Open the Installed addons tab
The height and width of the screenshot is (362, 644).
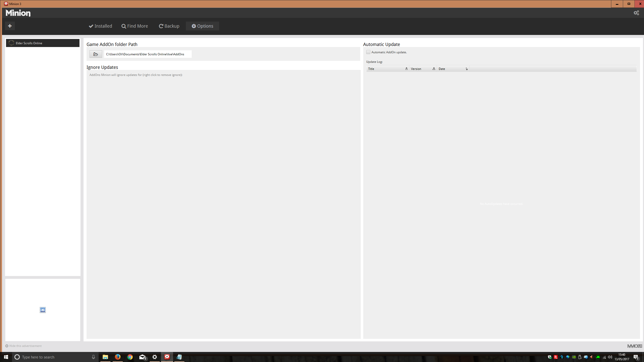coord(100,26)
